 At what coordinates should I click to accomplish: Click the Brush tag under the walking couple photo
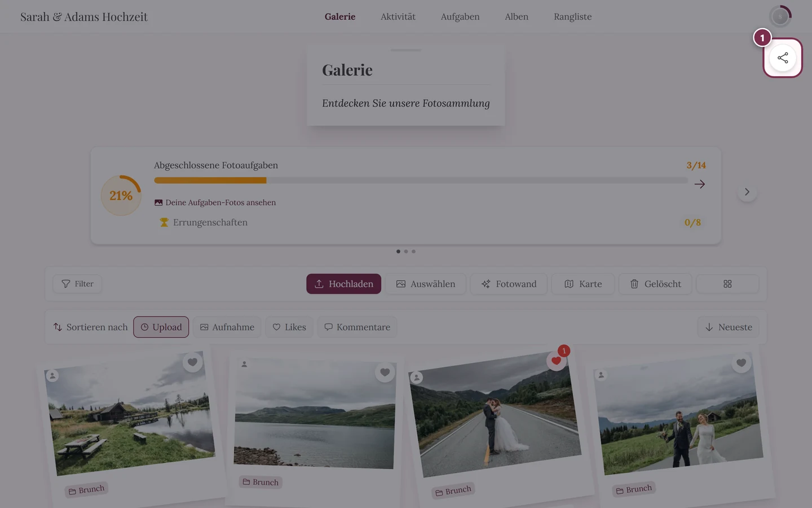[634, 489]
